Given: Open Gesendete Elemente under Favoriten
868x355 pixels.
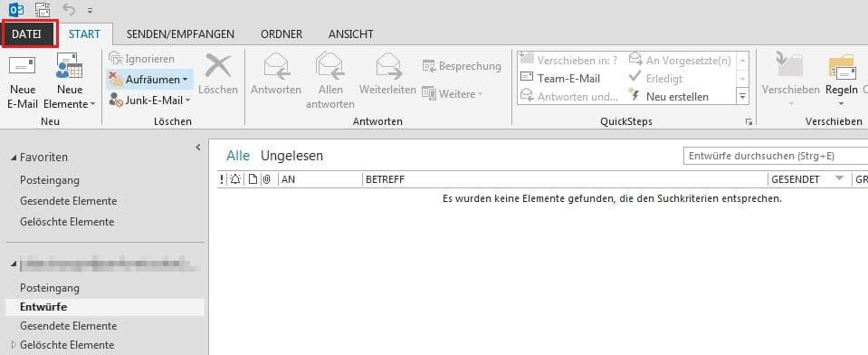Looking at the screenshot, I should 68,201.
